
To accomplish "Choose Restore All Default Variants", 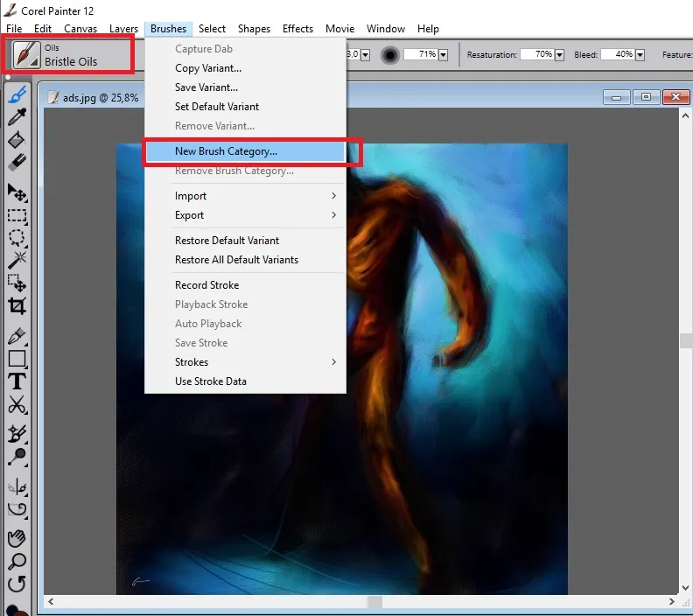I will point(245,260).
